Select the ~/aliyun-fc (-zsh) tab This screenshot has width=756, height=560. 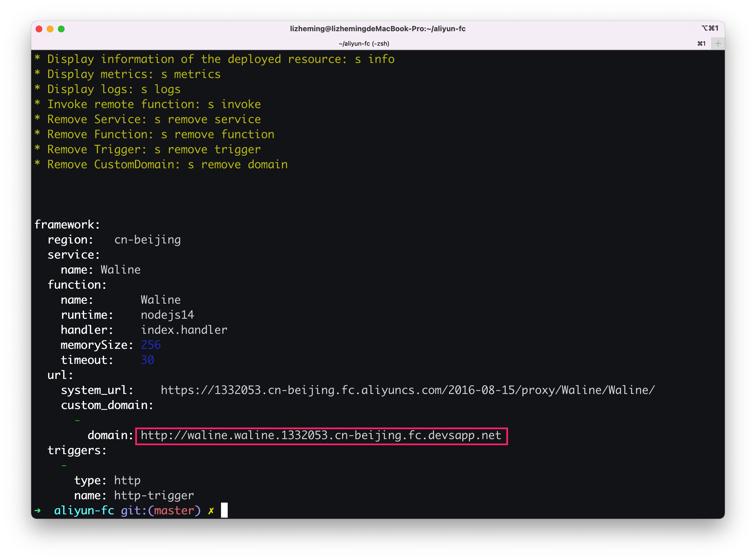(x=364, y=43)
